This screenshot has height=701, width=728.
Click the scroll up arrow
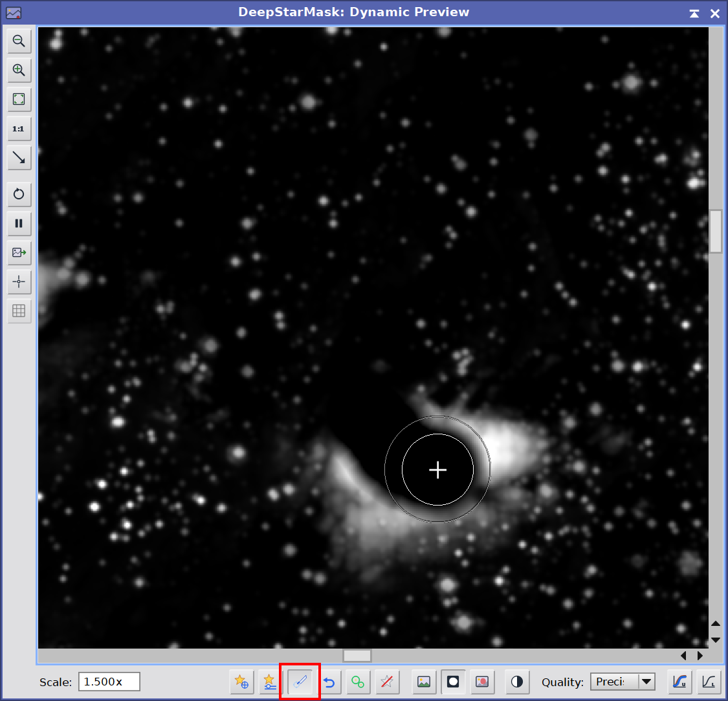716,623
